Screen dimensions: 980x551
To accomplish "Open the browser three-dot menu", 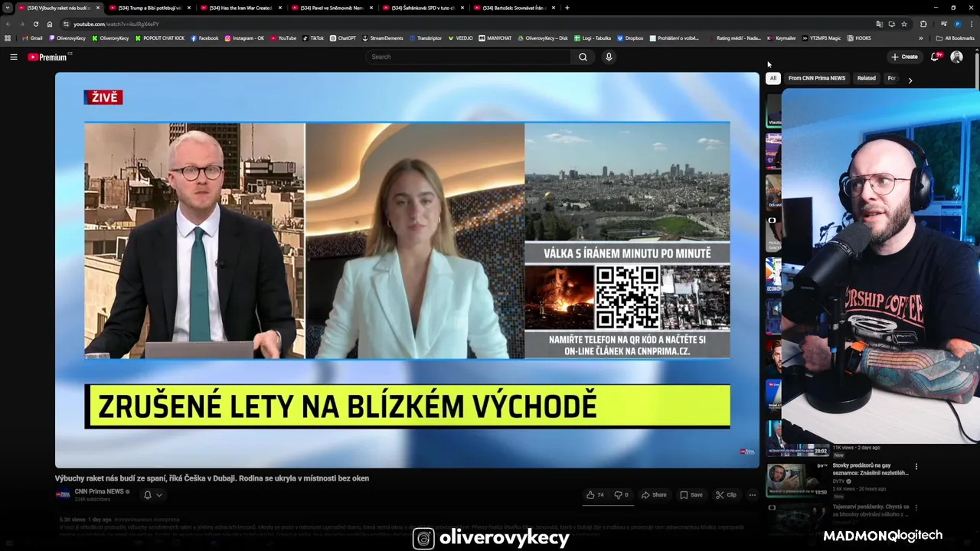I will pyautogui.click(x=971, y=24).
